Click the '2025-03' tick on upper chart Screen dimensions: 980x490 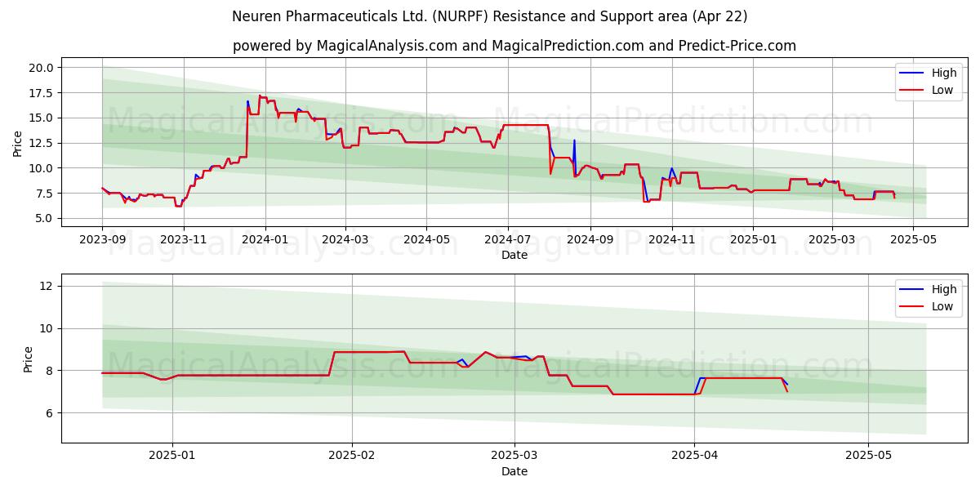click(x=832, y=238)
